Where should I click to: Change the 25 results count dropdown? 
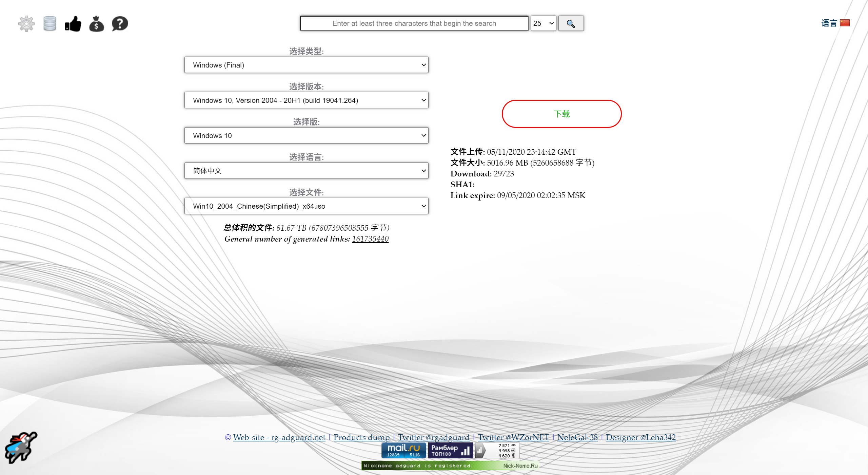(543, 23)
